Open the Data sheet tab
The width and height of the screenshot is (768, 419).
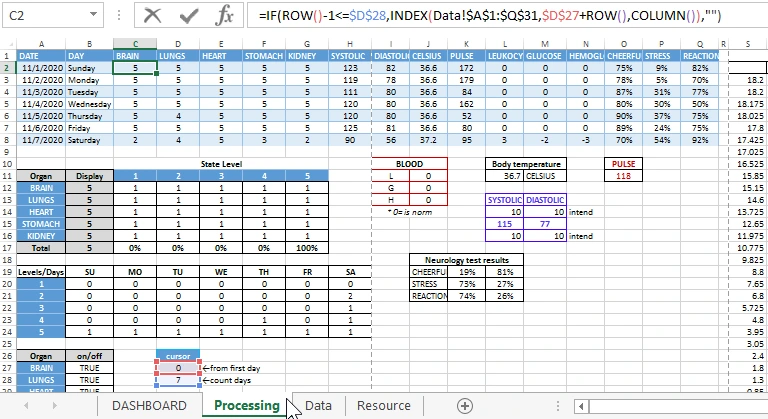pos(318,406)
